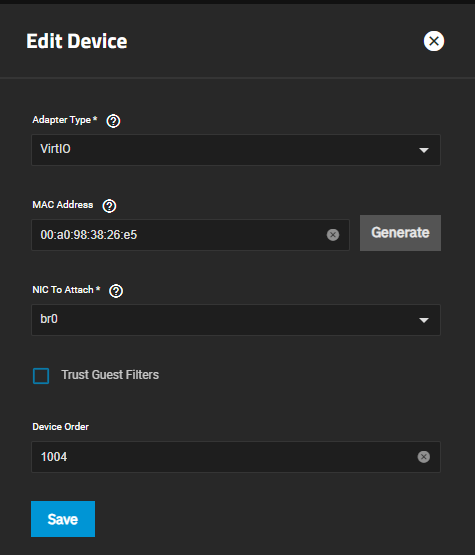Click the MAC Address field label

click(x=63, y=205)
